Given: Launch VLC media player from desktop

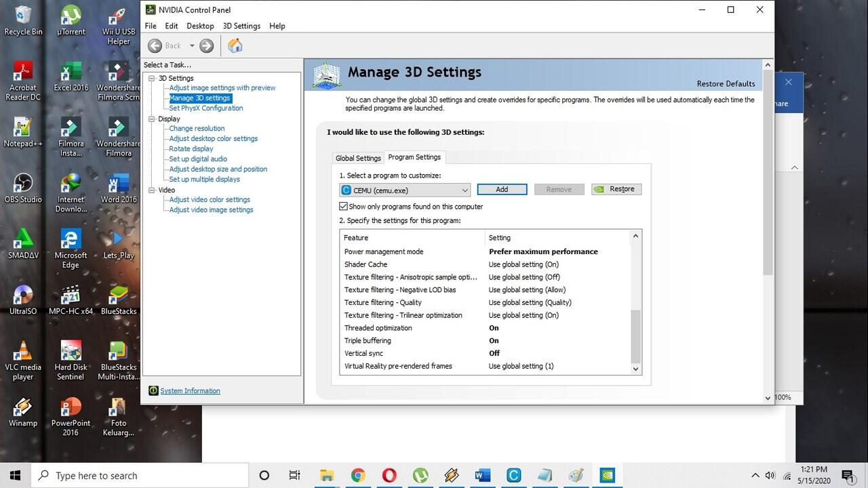Looking at the screenshot, I should pyautogui.click(x=23, y=361).
